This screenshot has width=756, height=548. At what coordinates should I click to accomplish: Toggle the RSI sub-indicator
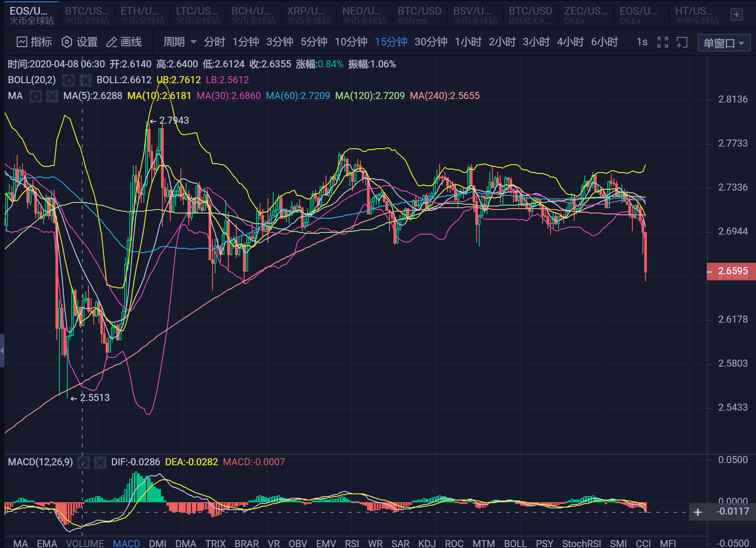tap(352, 543)
